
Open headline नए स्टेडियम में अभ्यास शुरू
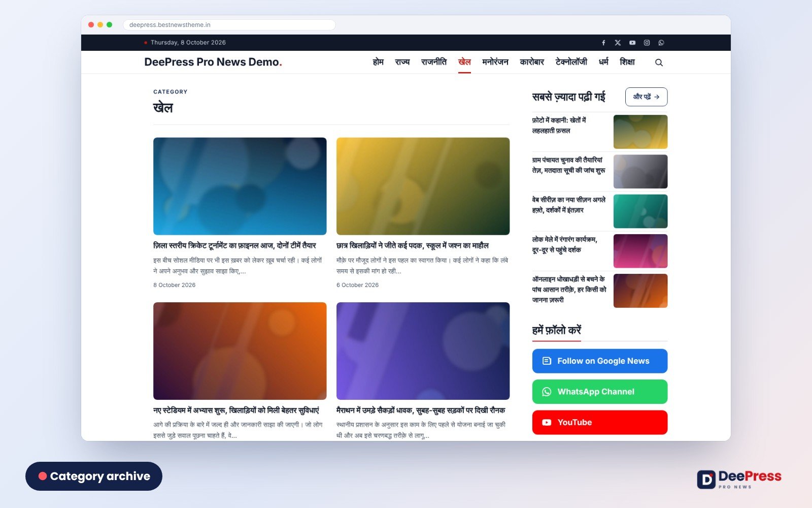(x=236, y=410)
